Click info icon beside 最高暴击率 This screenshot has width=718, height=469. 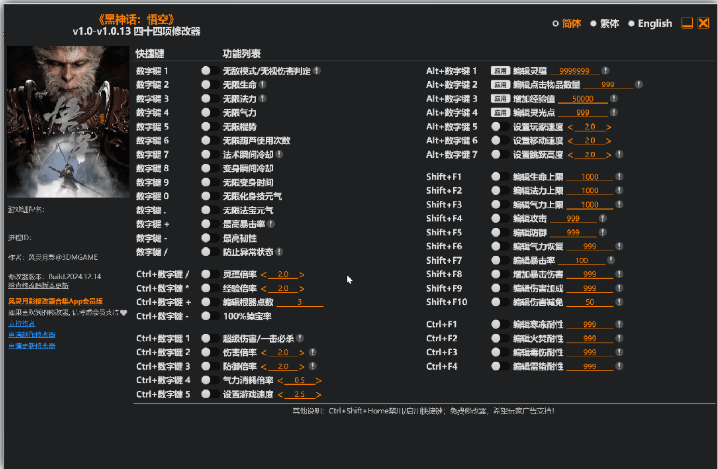pyautogui.click(x=271, y=224)
